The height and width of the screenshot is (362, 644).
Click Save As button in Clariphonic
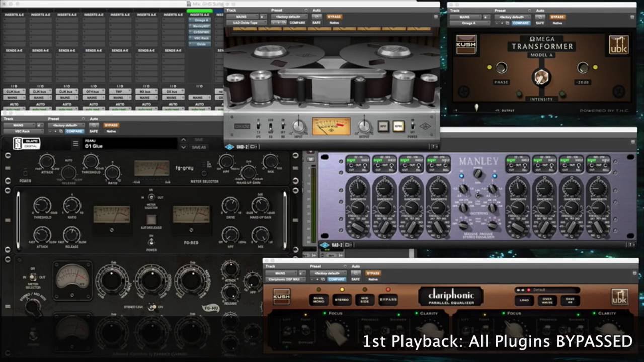(x=570, y=300)
